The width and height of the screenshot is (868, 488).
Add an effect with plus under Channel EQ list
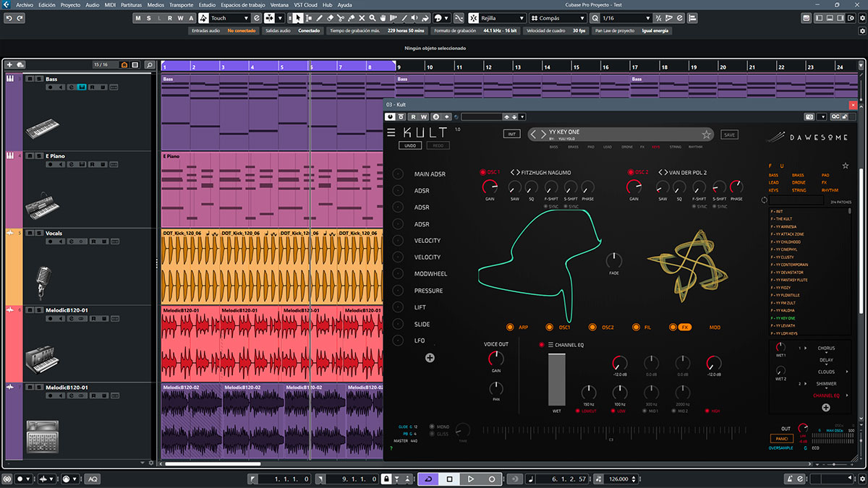[x=825, y=408]
